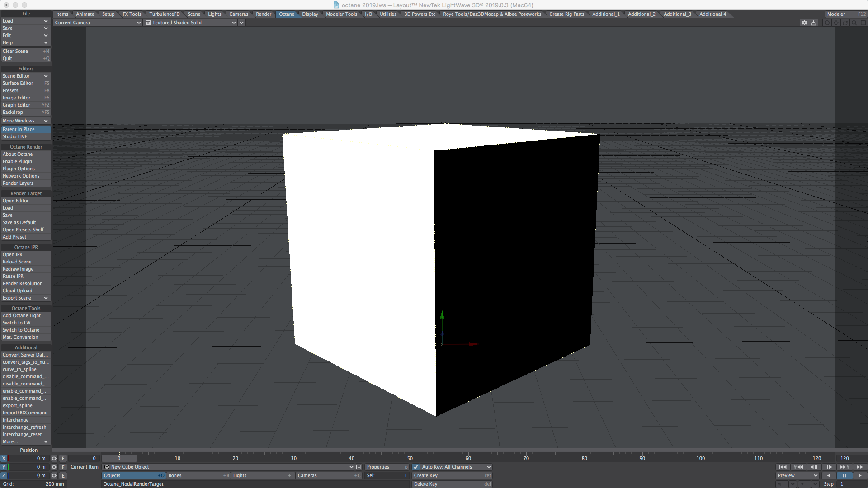
Task: Open the Modeler Tools tab
Action: (341, 14)
